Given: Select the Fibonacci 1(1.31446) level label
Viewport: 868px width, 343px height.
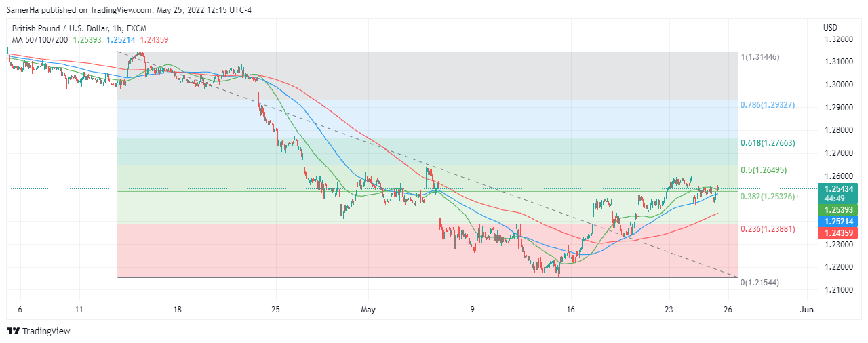Looking at the screenshot, I should 760,57.
